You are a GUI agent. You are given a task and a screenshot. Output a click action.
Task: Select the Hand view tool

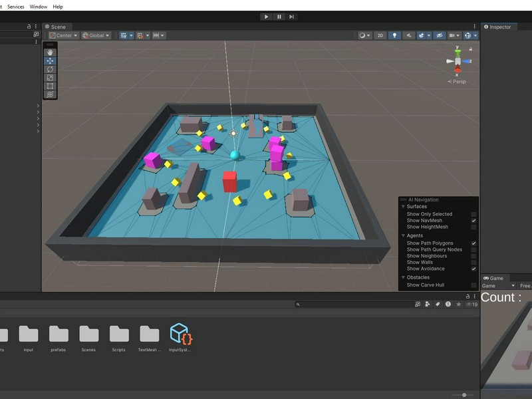click(50, 53)
